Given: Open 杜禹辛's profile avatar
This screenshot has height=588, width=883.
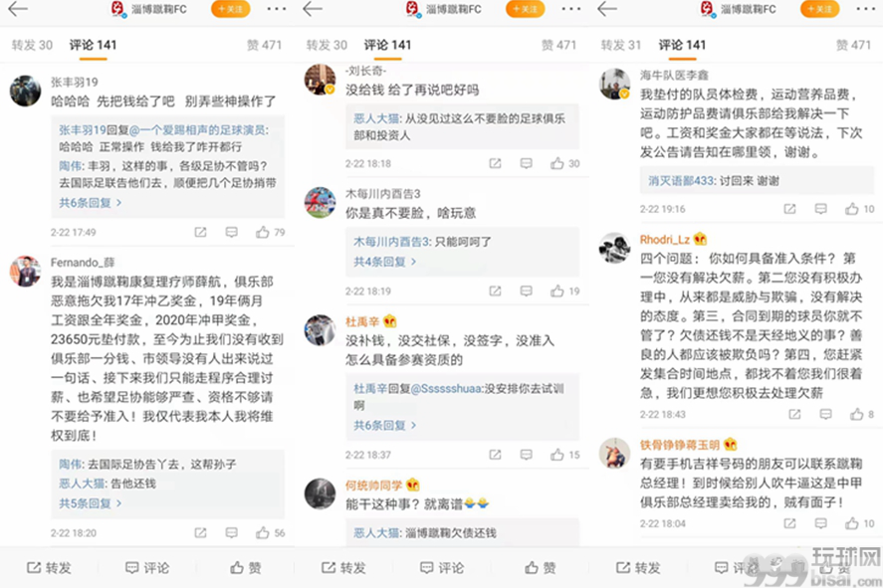Looking at the screenshot, I should click(x=320, y=329).
